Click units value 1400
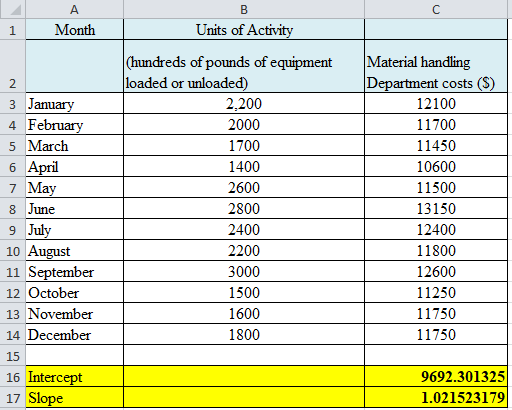Image resolution: width=512 pixels, height=410 pixels. pos(244,167)
